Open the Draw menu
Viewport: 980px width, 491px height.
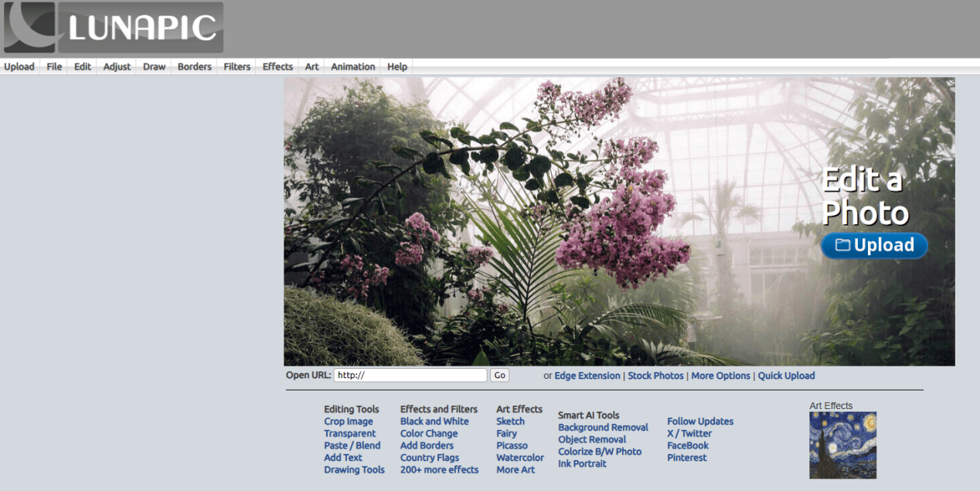pyautogui.click(x=154, y=66)
